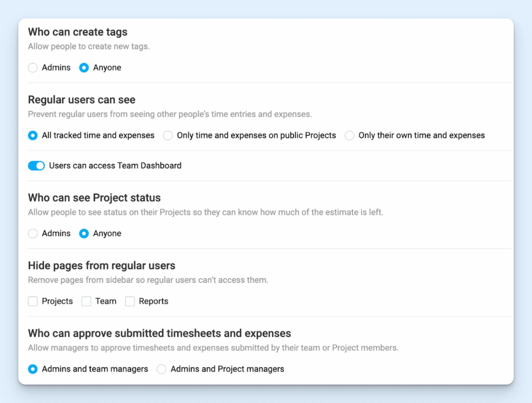Select Admins for who can see Project status
The width and height of the screenshot is (532, 403).
tap(33, 233)
